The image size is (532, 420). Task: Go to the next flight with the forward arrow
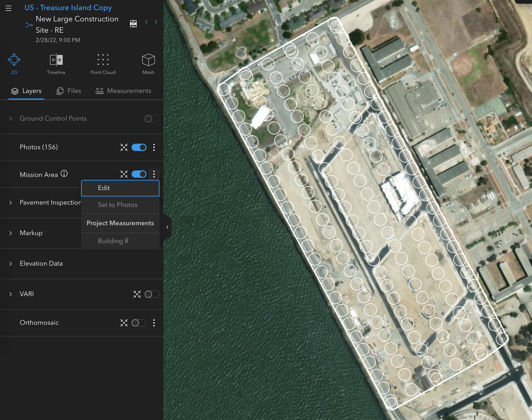(x=156, y=22)
